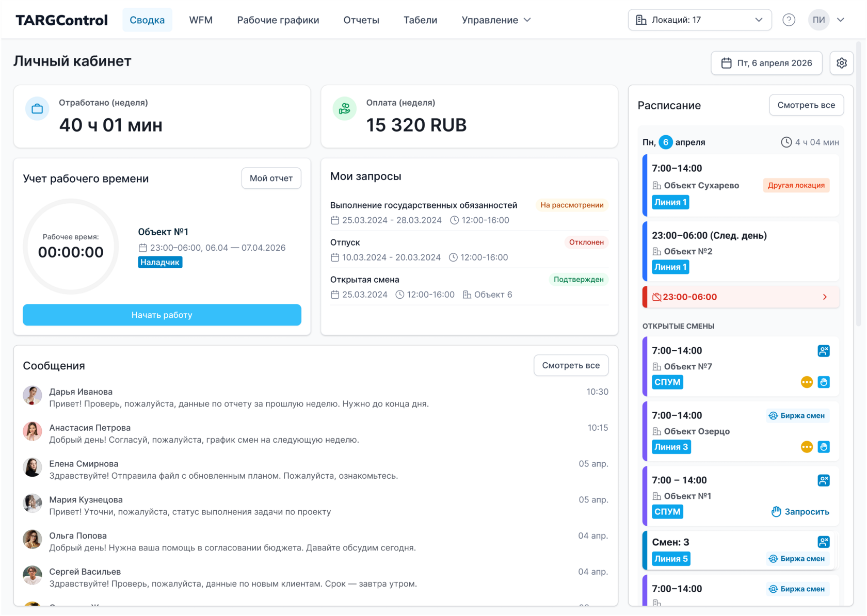Click the crossed calendar icon on red 23:00-06:00 row
This screenshot has width=867, height=616.
(656, 297)
